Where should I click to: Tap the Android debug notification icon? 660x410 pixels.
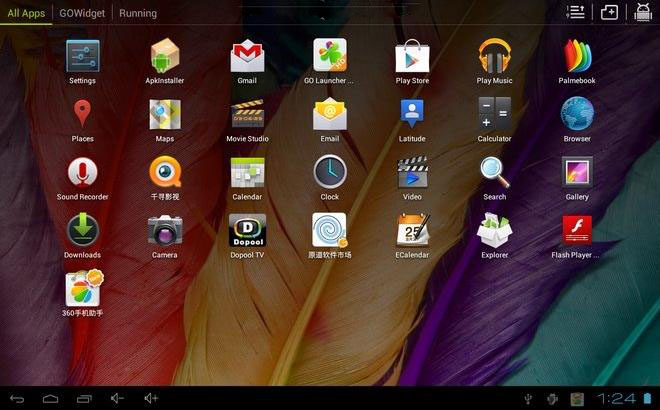click(552, 399)
